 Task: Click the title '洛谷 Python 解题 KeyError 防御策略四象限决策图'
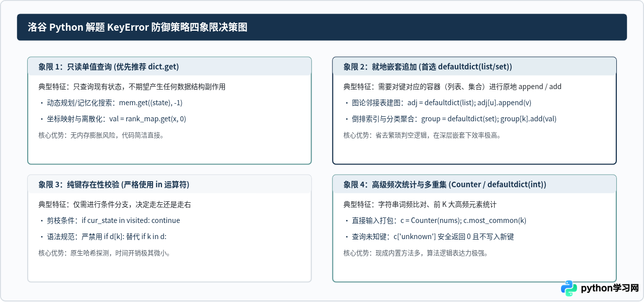tap(137, 27)
